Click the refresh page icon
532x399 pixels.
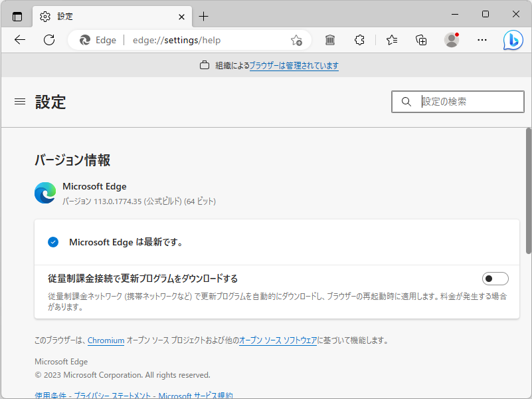click(48, 39)
